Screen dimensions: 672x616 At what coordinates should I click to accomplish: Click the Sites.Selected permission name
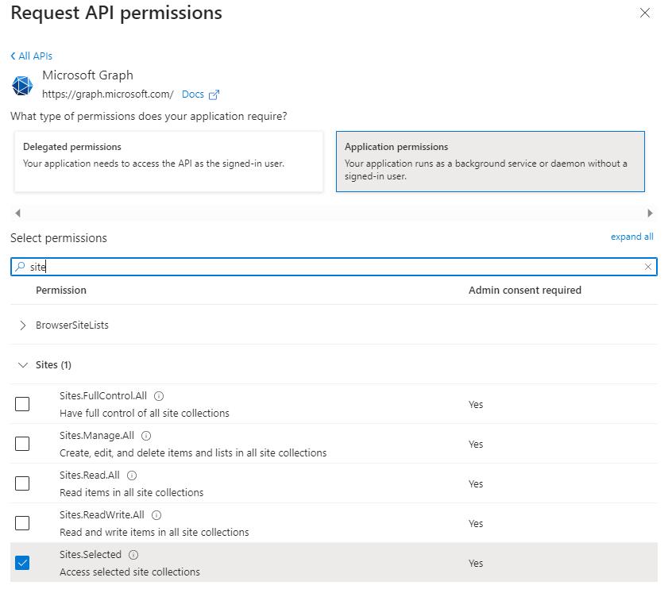click(x=91, y=555)
